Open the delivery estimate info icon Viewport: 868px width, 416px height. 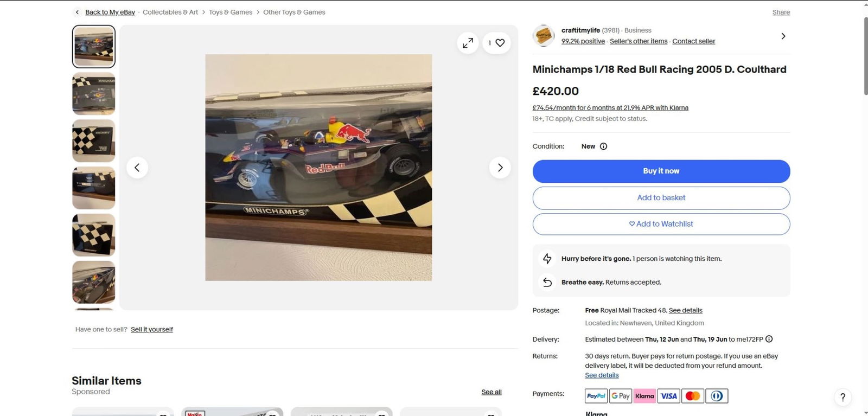(x=769, y=339)
